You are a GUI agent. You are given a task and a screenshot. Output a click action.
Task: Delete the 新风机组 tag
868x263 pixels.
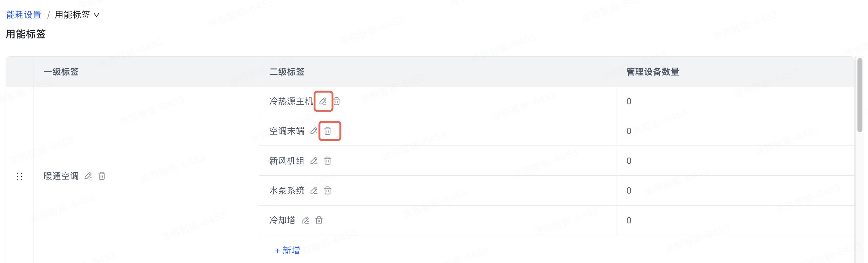pos(328,161)
